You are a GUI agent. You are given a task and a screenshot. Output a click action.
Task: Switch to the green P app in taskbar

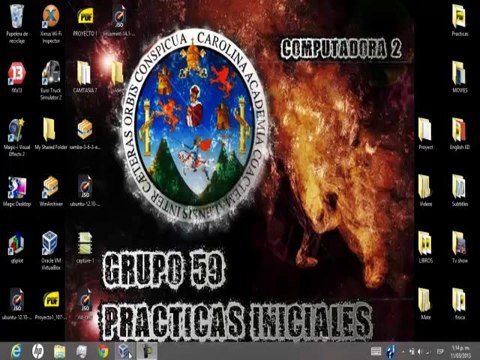[147, 351]
